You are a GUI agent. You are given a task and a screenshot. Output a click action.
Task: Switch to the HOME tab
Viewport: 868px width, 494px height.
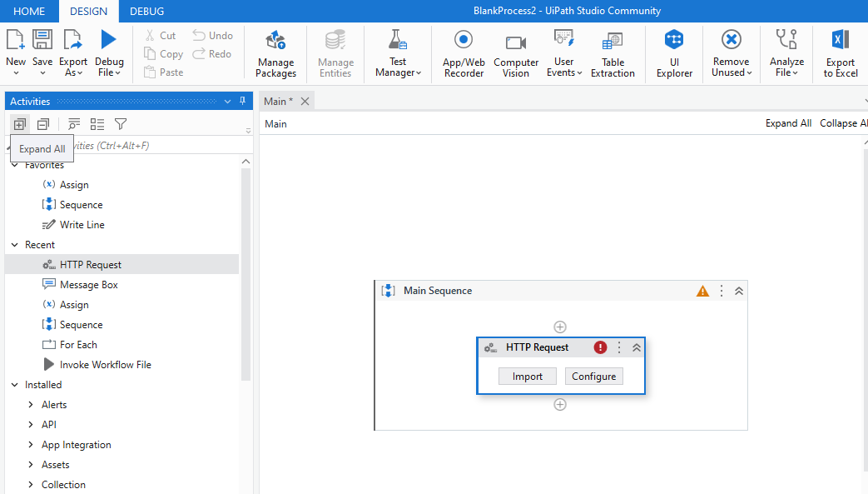tap(29, 11)
